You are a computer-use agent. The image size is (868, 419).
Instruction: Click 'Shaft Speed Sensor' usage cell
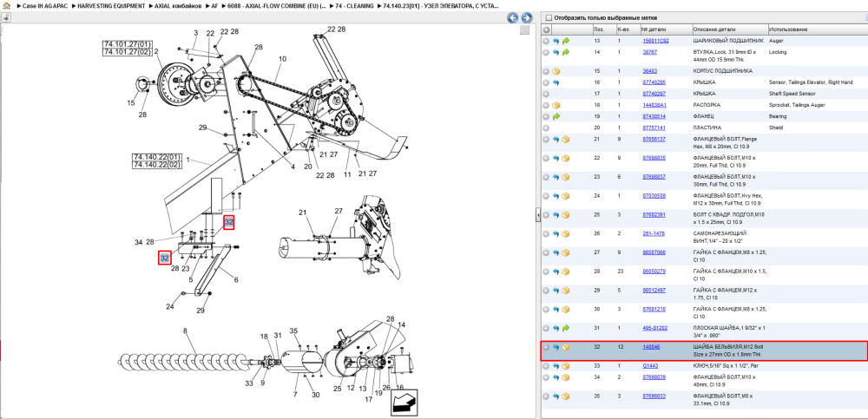click(792, 94)
